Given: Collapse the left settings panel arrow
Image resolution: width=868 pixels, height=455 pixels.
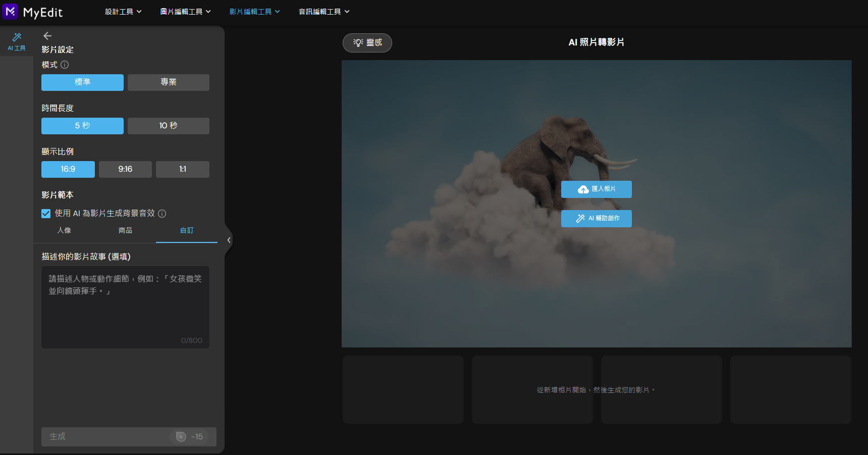Looking at the screenshot, I should pos(229,240).
